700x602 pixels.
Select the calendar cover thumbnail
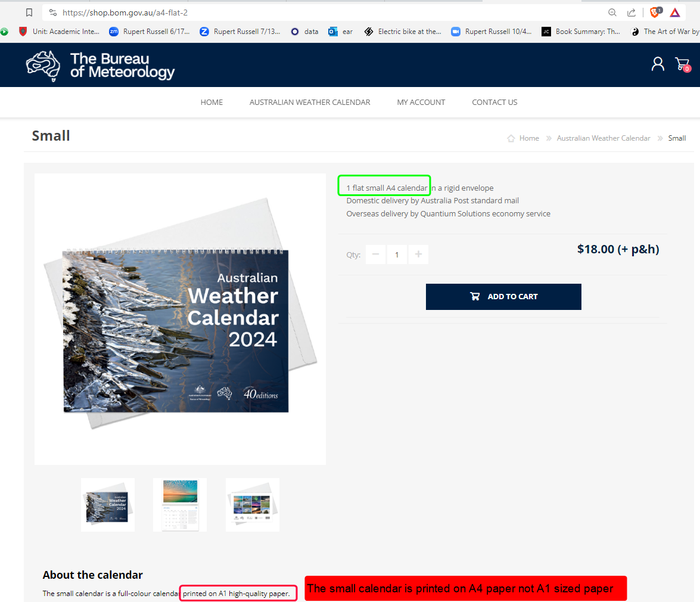108,505
